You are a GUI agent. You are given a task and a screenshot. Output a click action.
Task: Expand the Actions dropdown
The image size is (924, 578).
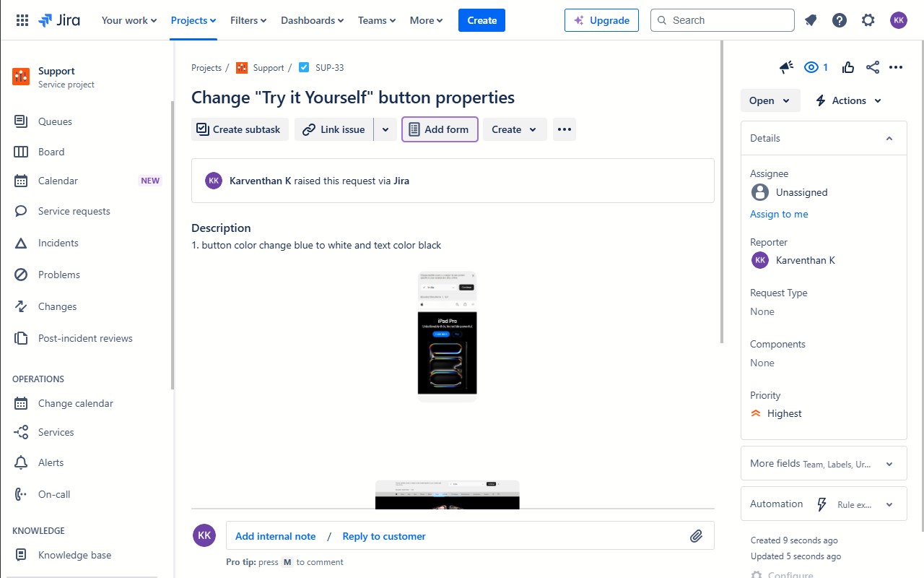[848, 100]
